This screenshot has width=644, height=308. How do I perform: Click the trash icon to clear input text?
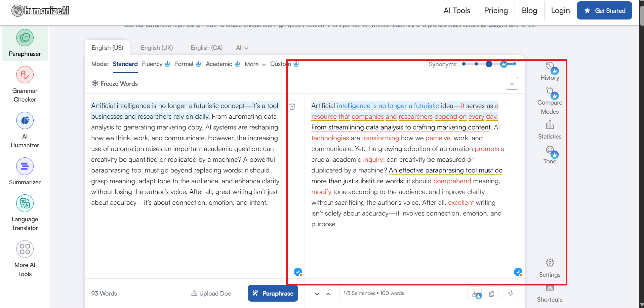tap(292, 107)
